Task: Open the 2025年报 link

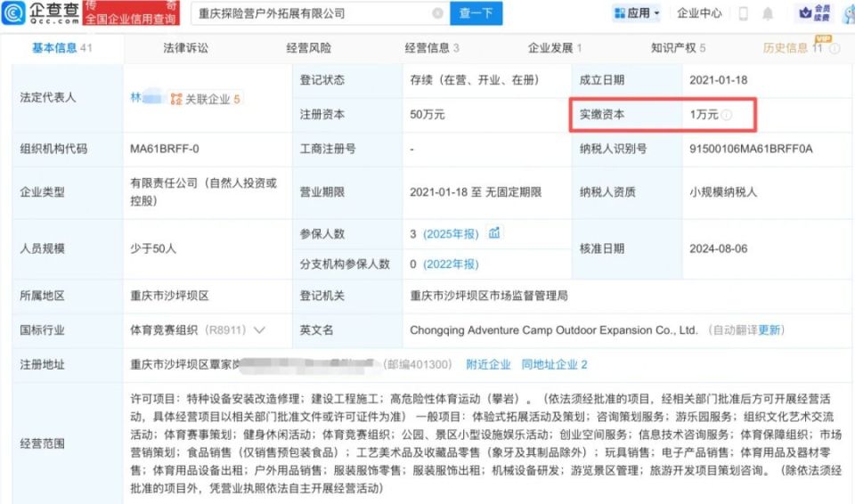Action: tap(451, 234)
